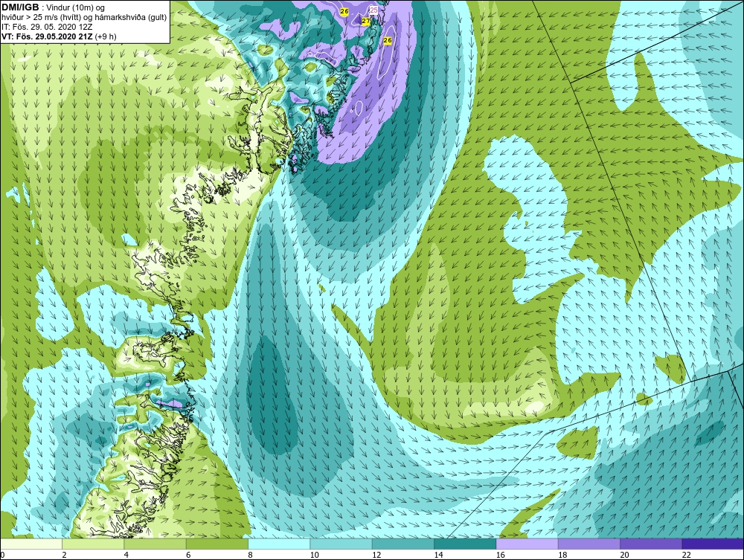Image resolution: width=744 pixels, height=560 pixels.
Task: Click the legend scale number 20
Action: 624,556
